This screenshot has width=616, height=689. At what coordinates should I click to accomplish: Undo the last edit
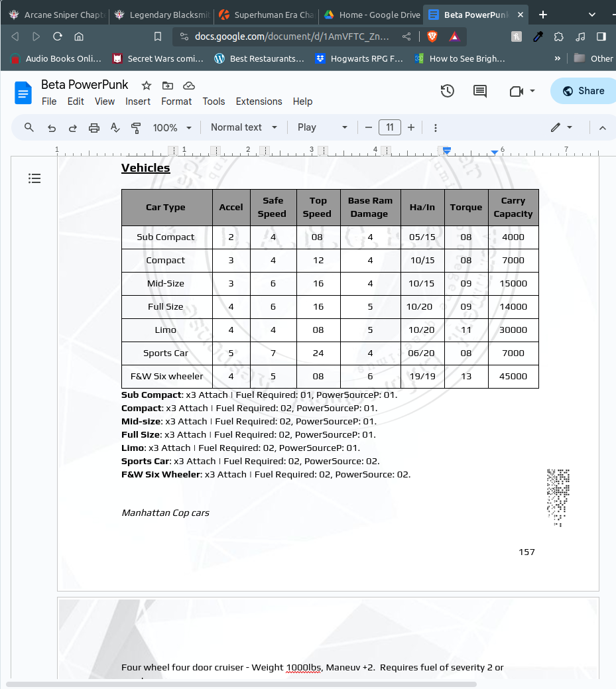[x=52, y=128]
